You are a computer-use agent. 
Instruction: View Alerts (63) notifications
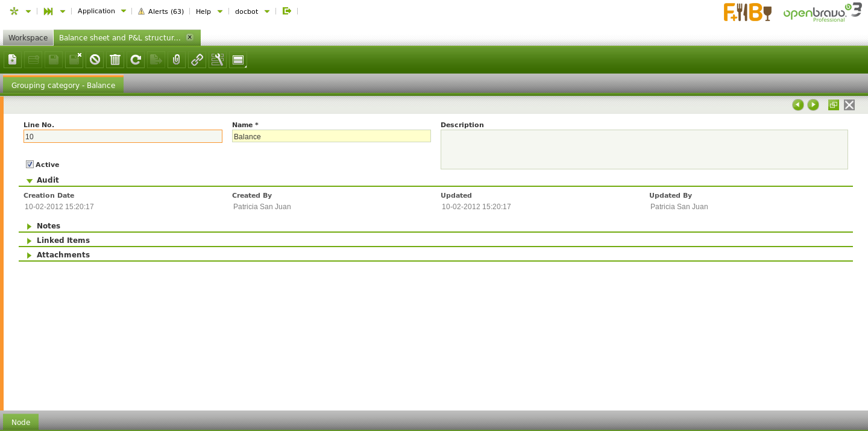click(161, 11)
